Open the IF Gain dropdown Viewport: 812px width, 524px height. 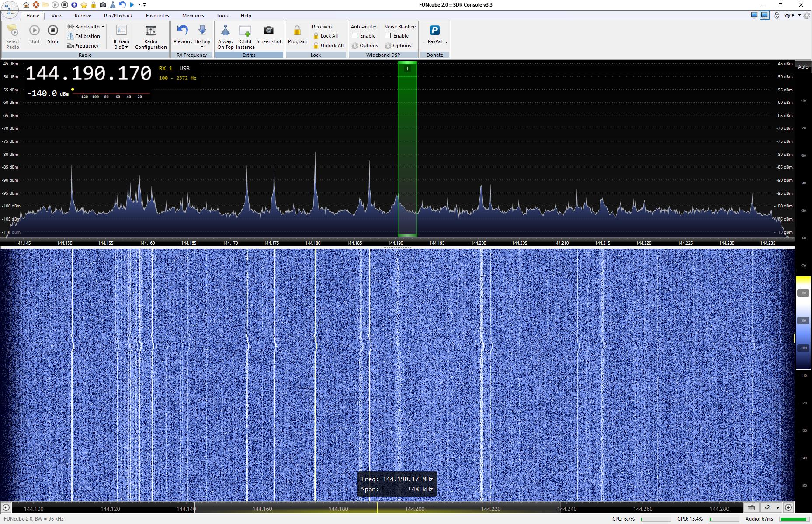point(121,47)
